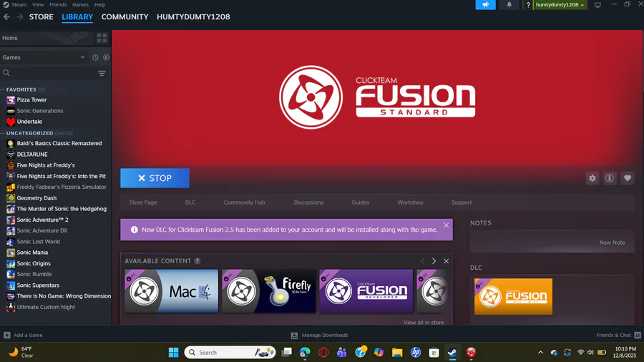The image size is (644, 362).
Task: Open the Firefly DLC thumbnail
Action: (x=269, y=291)
